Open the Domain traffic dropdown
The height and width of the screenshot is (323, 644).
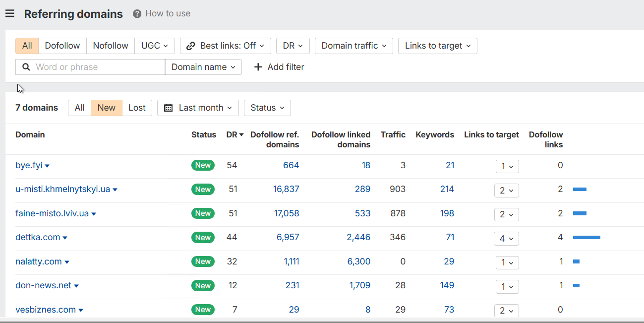(x=354, y=46)
